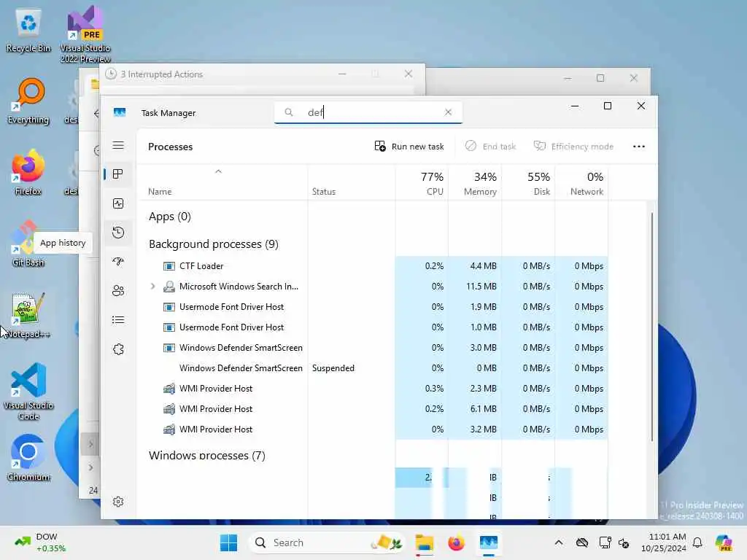Open the Everything desktop icon

[28, 101]
